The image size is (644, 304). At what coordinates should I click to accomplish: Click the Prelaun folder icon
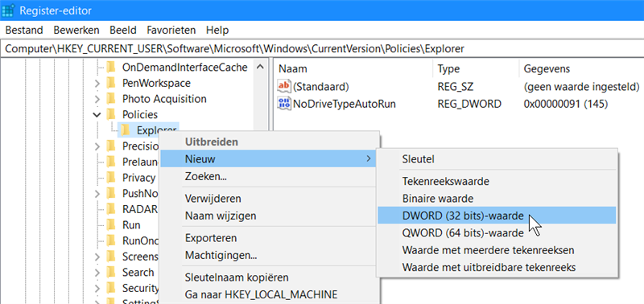[x=110, y=162]
